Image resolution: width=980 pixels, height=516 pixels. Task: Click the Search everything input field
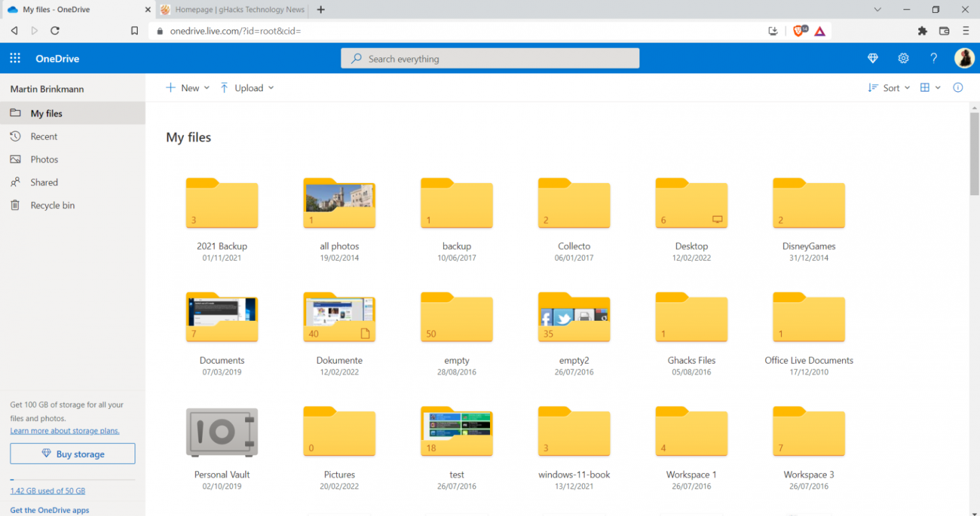(x=490, y=59)
